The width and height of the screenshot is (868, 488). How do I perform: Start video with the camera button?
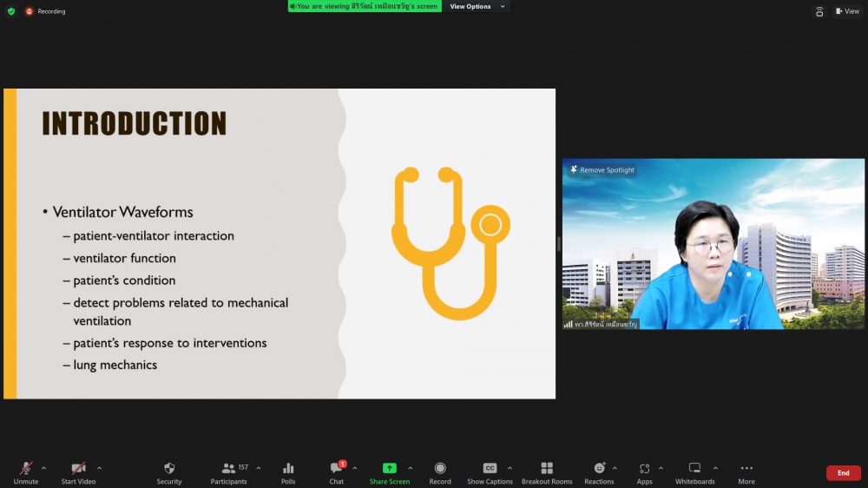(x=78, y=469)
